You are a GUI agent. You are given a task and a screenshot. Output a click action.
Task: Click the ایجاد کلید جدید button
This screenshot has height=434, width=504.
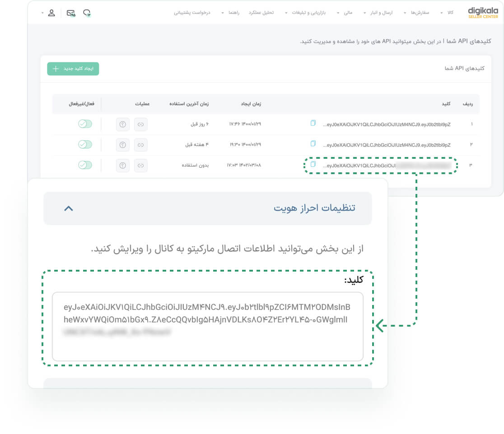73,69
